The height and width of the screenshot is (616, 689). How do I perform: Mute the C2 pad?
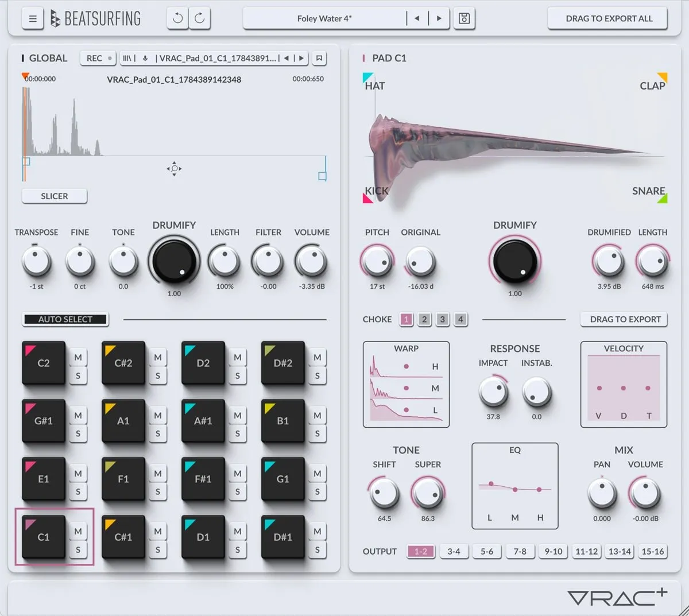click(78, 357)
